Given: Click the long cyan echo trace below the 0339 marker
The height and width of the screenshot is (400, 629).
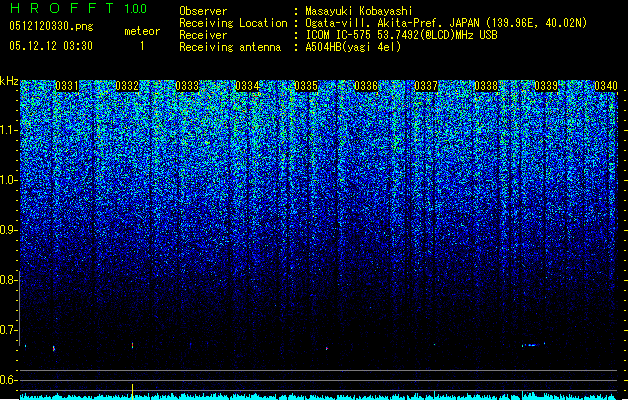Looking at the screenshot, I should pyautogui.click(x=533, y=345).
